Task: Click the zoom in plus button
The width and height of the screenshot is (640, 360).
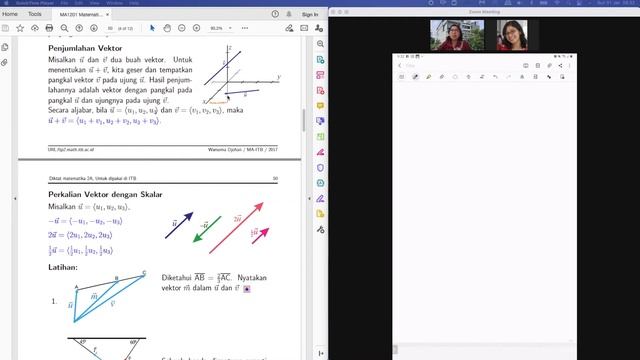Action: (196, 28)
